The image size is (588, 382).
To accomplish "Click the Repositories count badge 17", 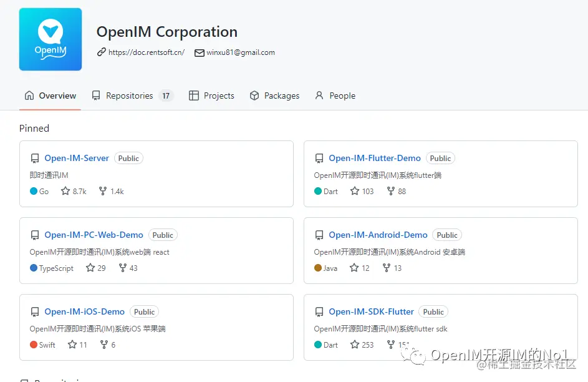I will click(166, 96).
